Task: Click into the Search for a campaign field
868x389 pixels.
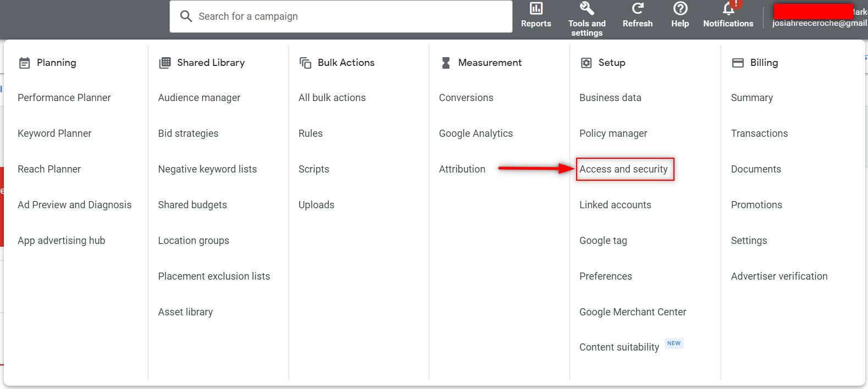Action: 341,16
